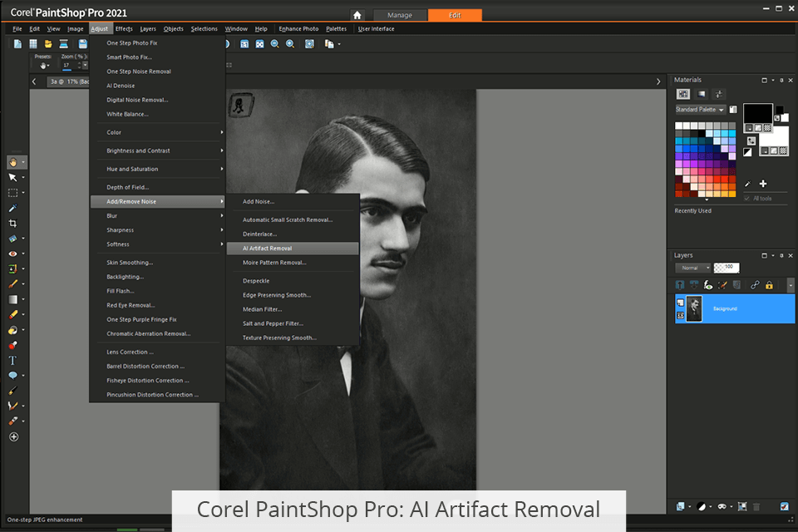Click the New file icon
Screen dimensions: 798x532
[x=17, y=44]
